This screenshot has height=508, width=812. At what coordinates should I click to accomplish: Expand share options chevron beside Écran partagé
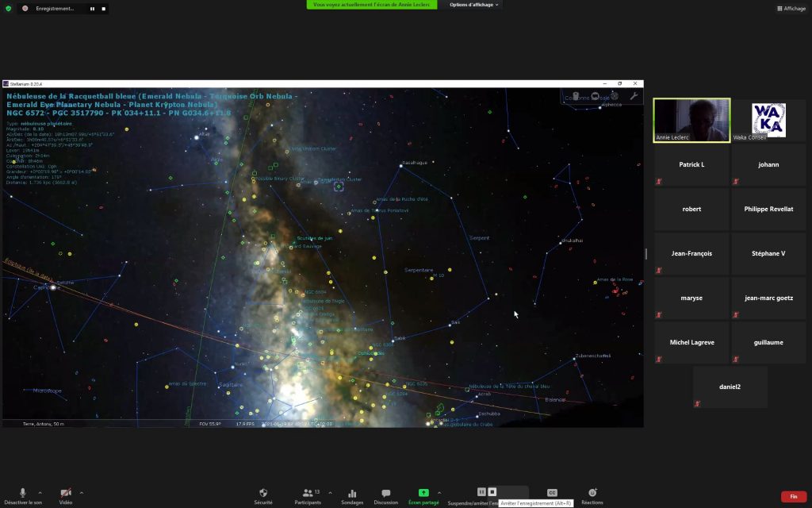439,493
